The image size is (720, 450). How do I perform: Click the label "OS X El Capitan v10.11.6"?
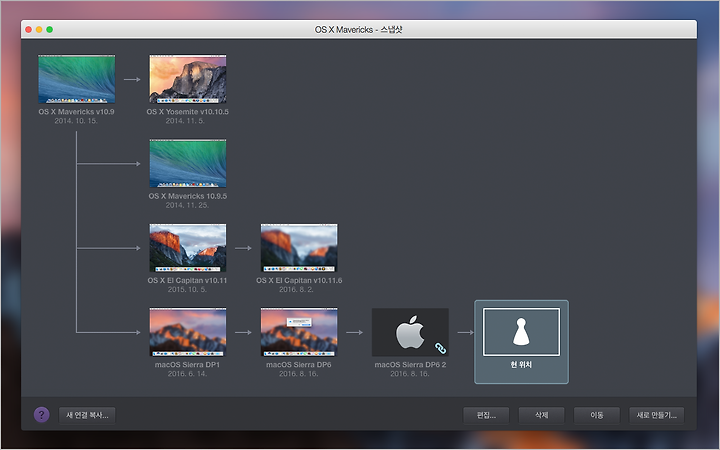click(299, 281)
